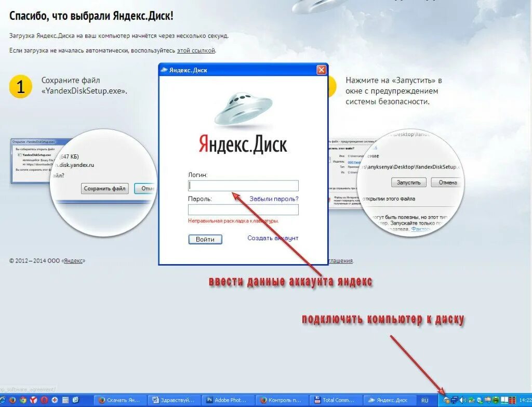Open the Забыли пароль? link
The image size is (532, 407).
274,199
